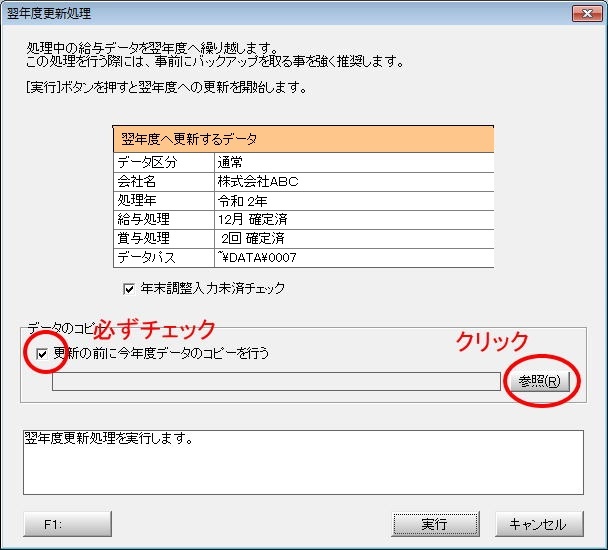Image resolution: width=608 pixels, height=550 pixels.
Task: Click the 実行 button
Action: pyautogui.click(x=436, y=524)
